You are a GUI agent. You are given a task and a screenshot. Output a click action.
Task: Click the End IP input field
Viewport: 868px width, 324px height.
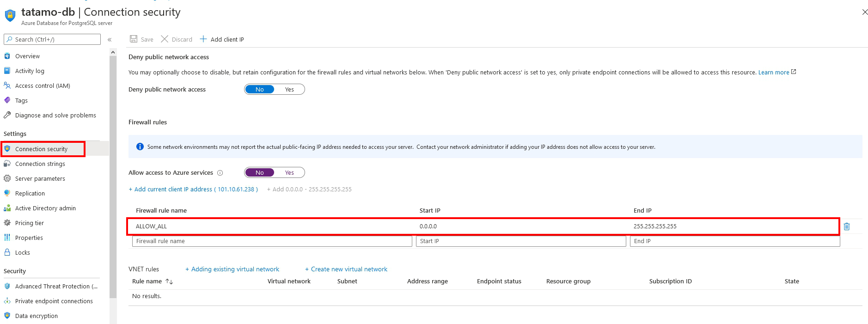click(735, 241)
